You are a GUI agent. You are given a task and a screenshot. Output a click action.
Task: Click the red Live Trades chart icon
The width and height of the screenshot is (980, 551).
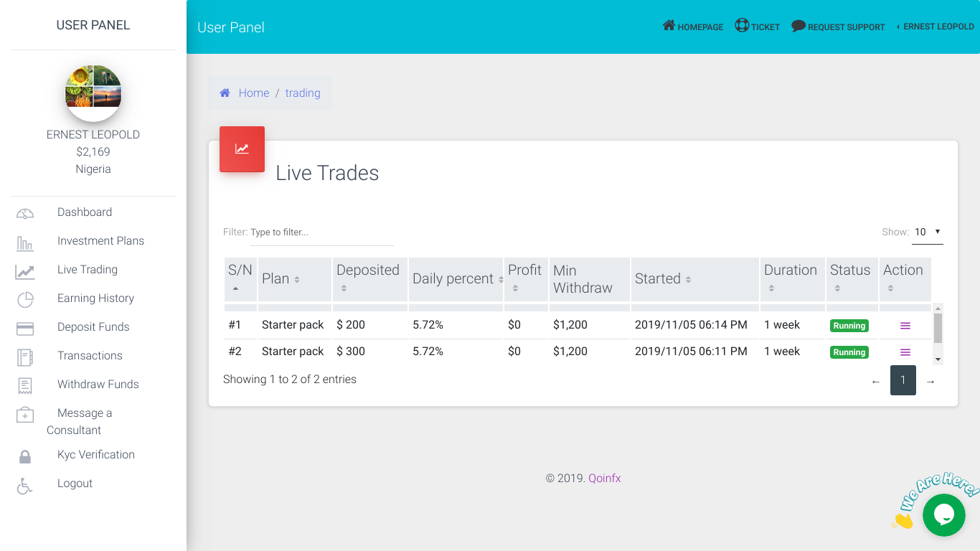pos(242,149)
